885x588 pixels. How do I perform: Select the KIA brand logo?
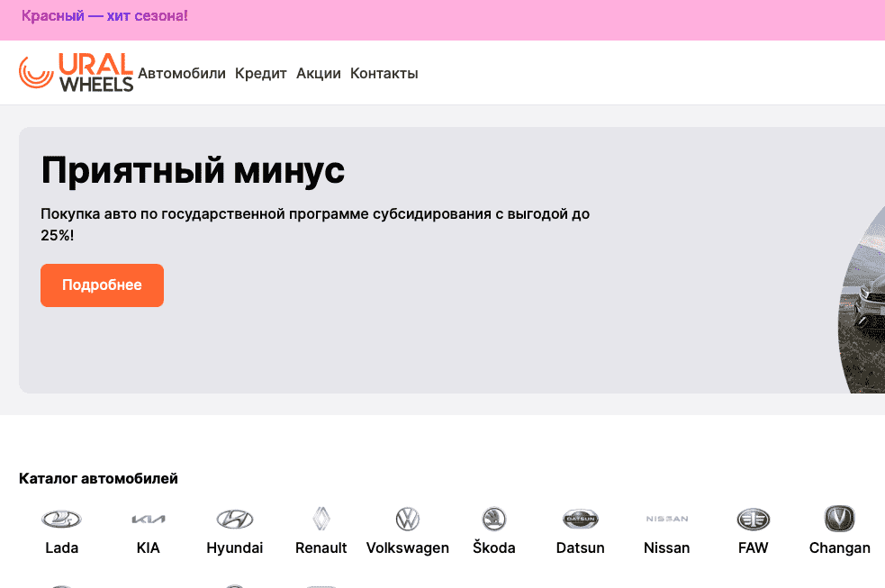tap(148, 520)
